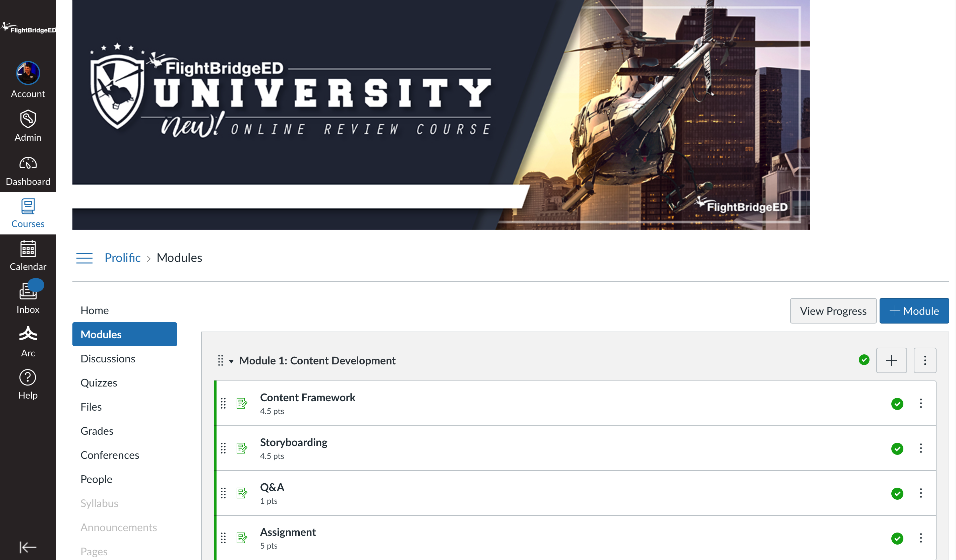The width and height of the screenshot is (956, 560).
Task: Open the Admin shield icon
Action: [28, 119]
